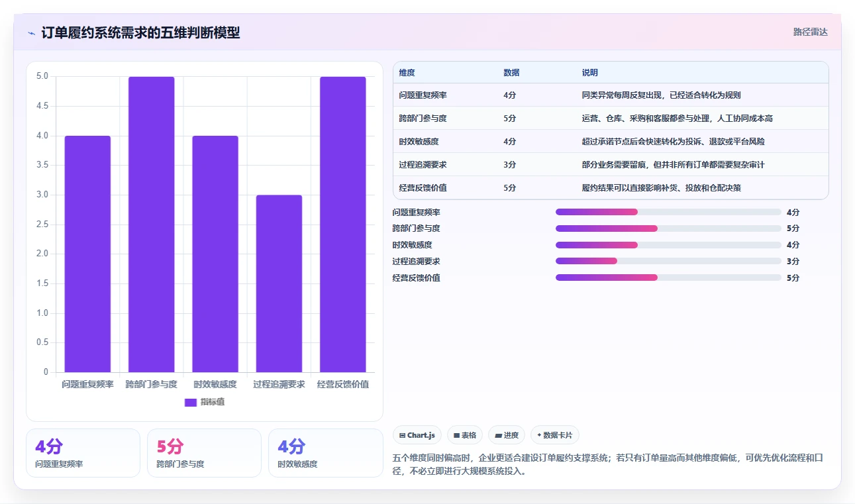Screen dimensions: 855x504
Task: Click the 经营反馈价值 bar in chart
Action: coord(342,225)
